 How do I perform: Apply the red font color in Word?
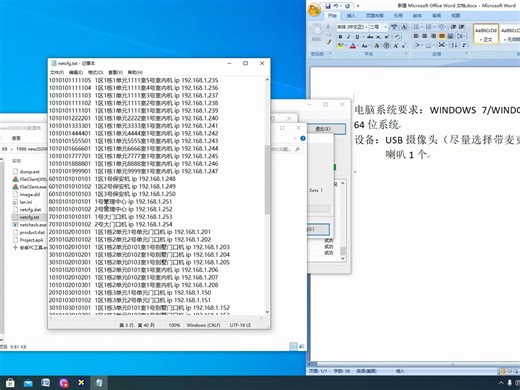point(353,46)
